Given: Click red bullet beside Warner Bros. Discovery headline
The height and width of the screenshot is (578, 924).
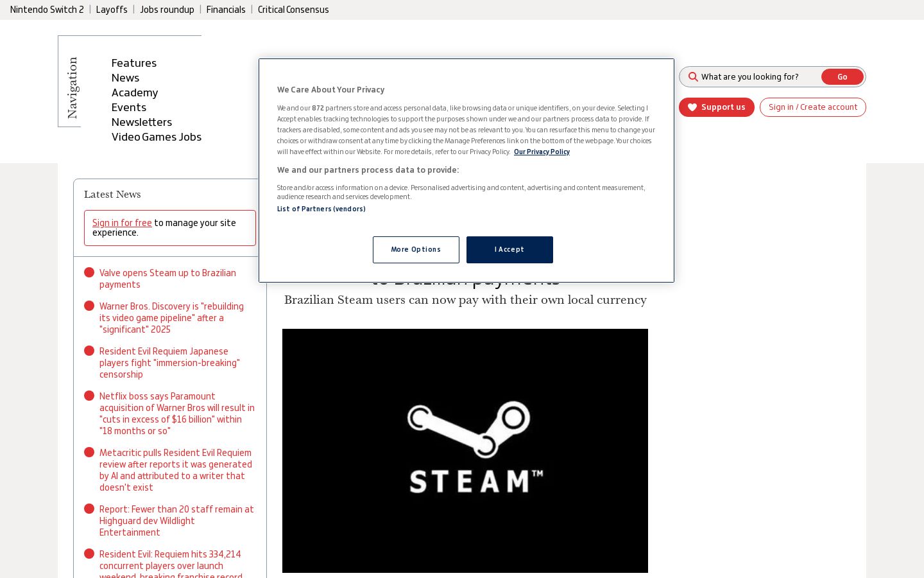Looking at the screenshot, I should pyautogui.click(x=89, y=306).
